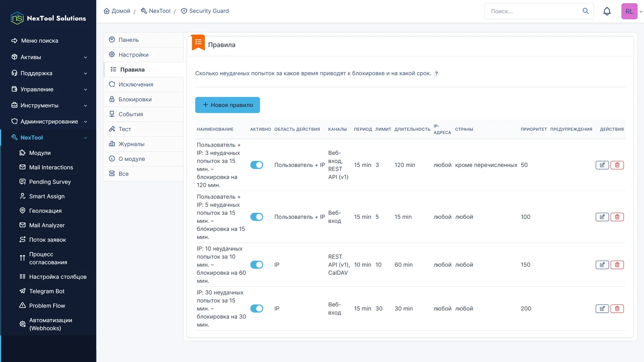
Task: Delete the priority 200 rule
Action: (x=617, y=309)
